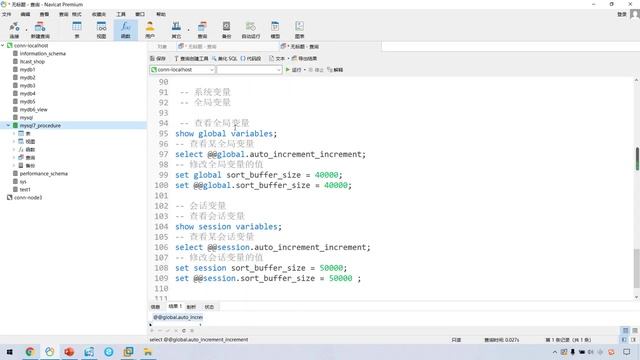Open the View objects toolbar icon
The image size is (640, 360).
tap(101, 30)
